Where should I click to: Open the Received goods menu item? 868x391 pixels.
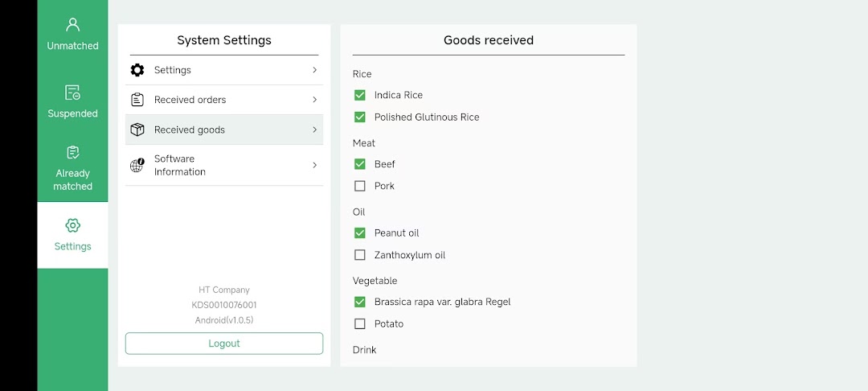pos(190,130)
